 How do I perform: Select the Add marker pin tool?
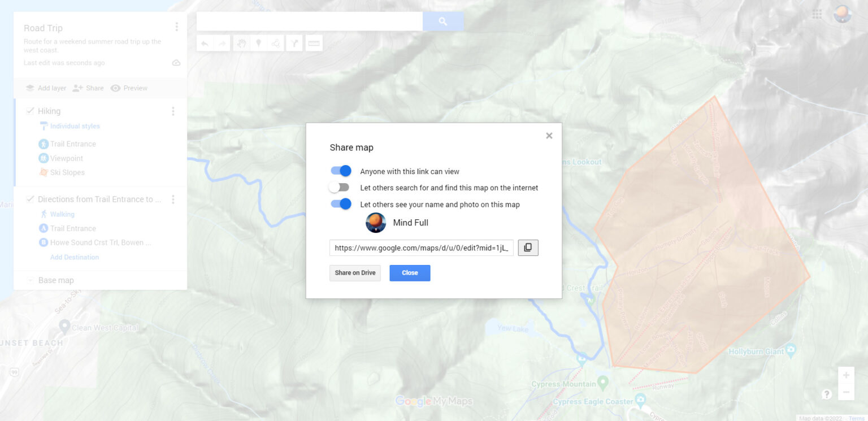(x=258, y=43)
